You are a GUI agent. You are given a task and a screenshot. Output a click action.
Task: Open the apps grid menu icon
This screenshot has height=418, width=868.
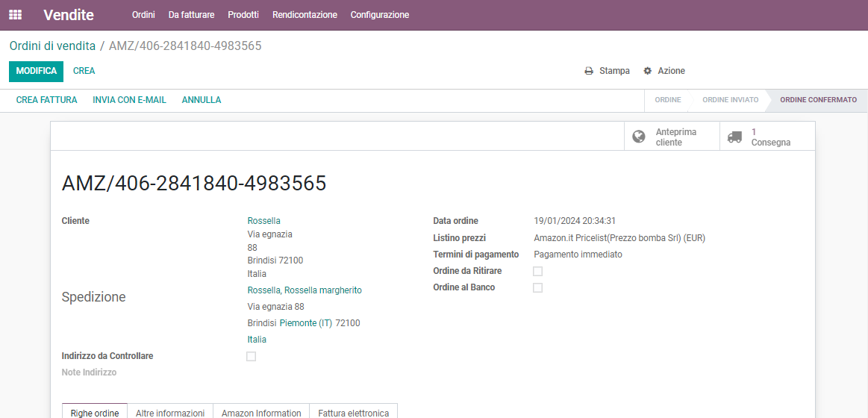tap(16, 15)
